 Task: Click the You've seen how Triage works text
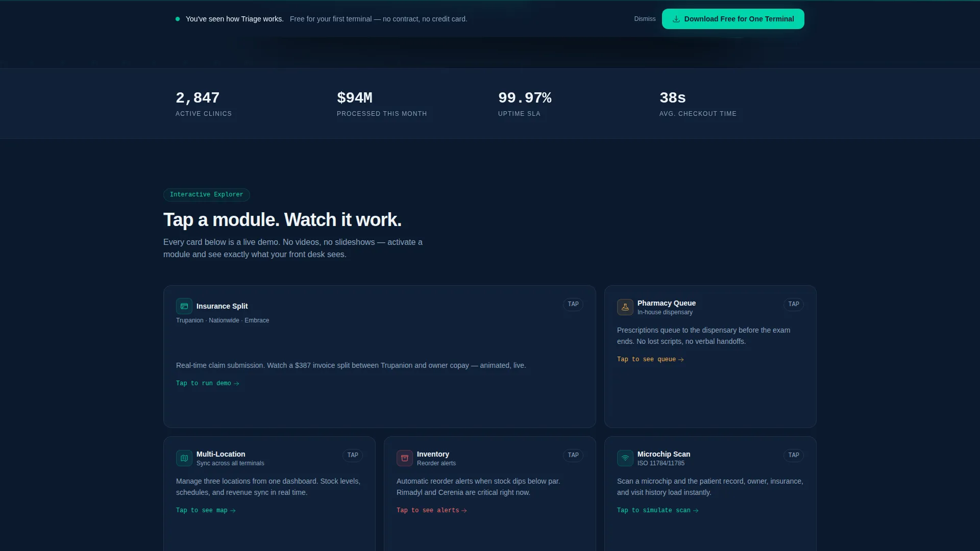coord(234,19)
